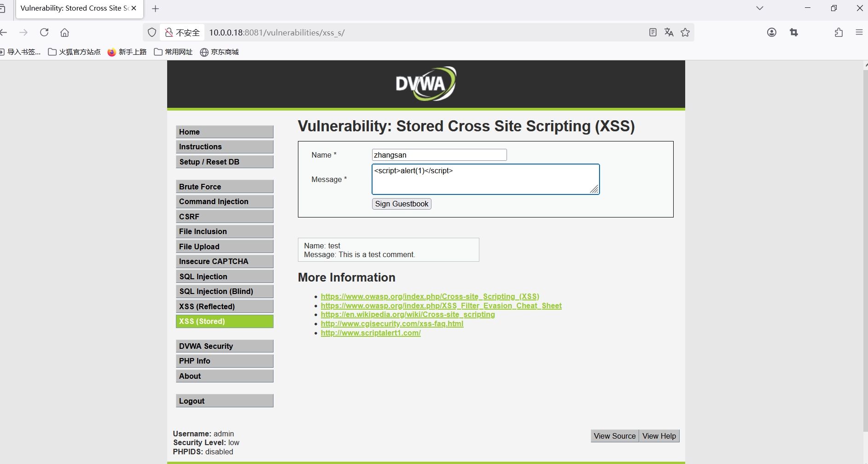Open the extensions puzzle icon
The width and height of the screenshot is (868, 464).
tap(839, 32)
